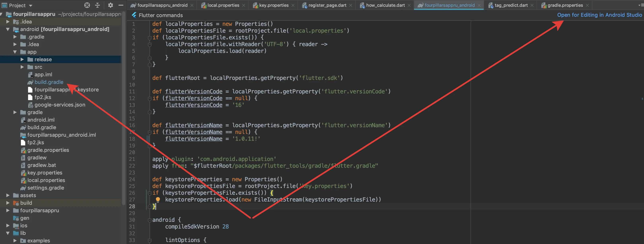644x244 pixels.
Task: Toggle code fold marker beside android block
Action: tap(150, 220)
